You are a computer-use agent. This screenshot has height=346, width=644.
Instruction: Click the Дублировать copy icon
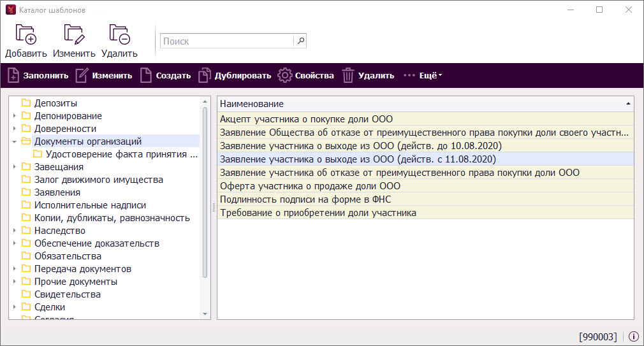click(x=205, y=76)
